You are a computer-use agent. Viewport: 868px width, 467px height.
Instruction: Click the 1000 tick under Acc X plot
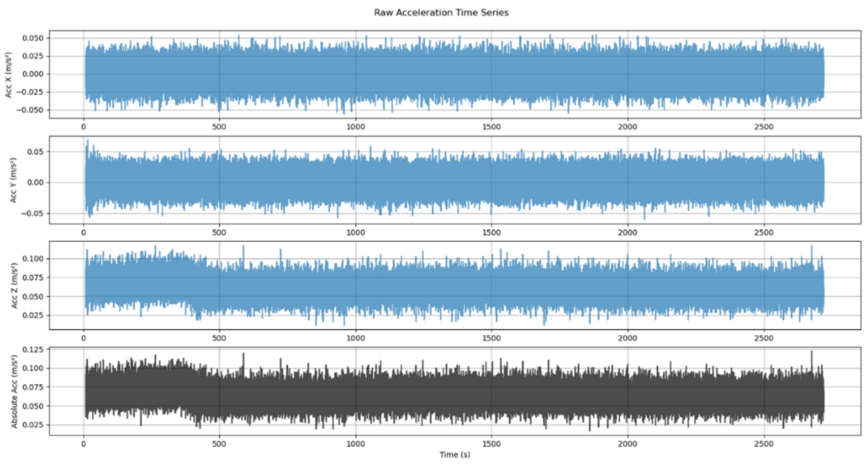point(356,127)
